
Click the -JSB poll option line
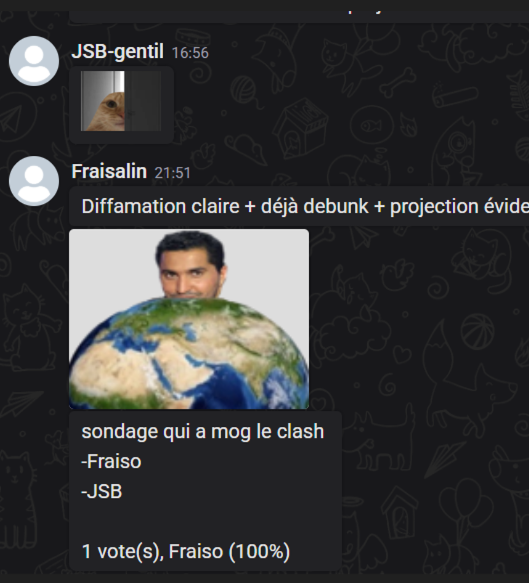pos(101,491)
